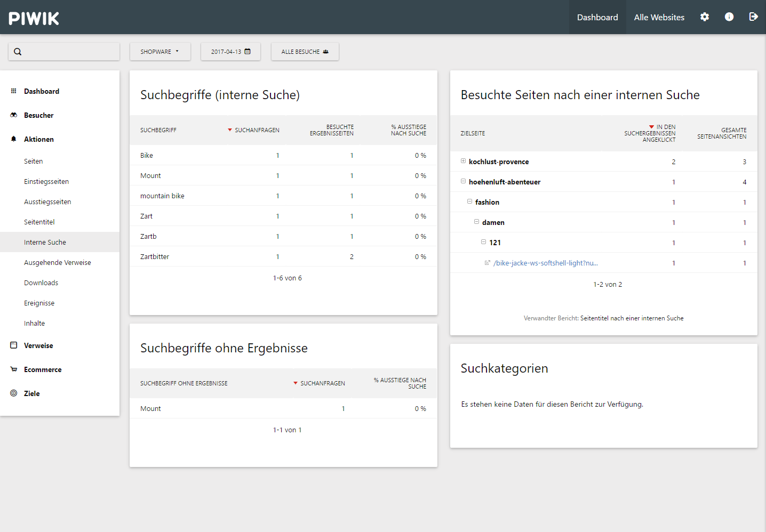Open the Seiten submenu item
The width and height of the screenshot is (766, 532).
click(34, 161)
